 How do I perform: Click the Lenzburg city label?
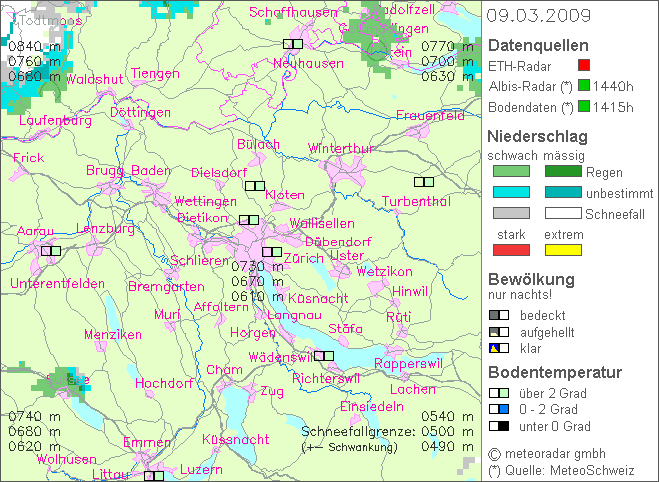pyautogui.click(x=105, y=229)
